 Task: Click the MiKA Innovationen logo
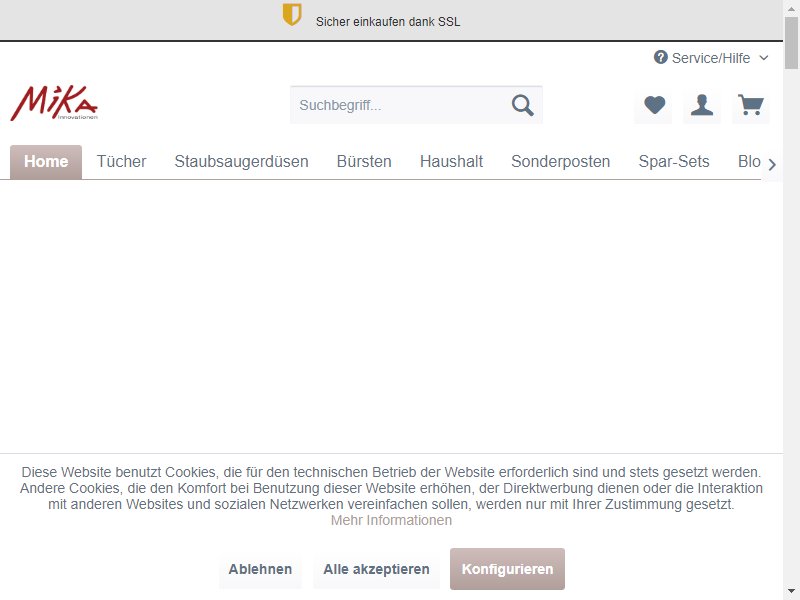54,103
